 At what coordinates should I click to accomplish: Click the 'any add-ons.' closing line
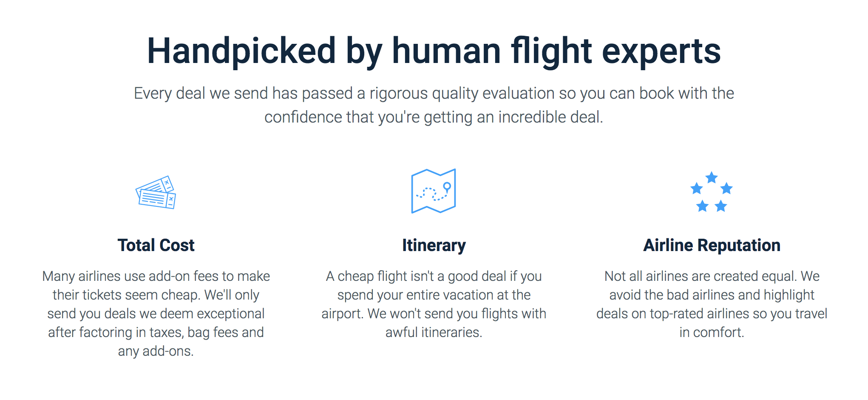tap(156, 351)
